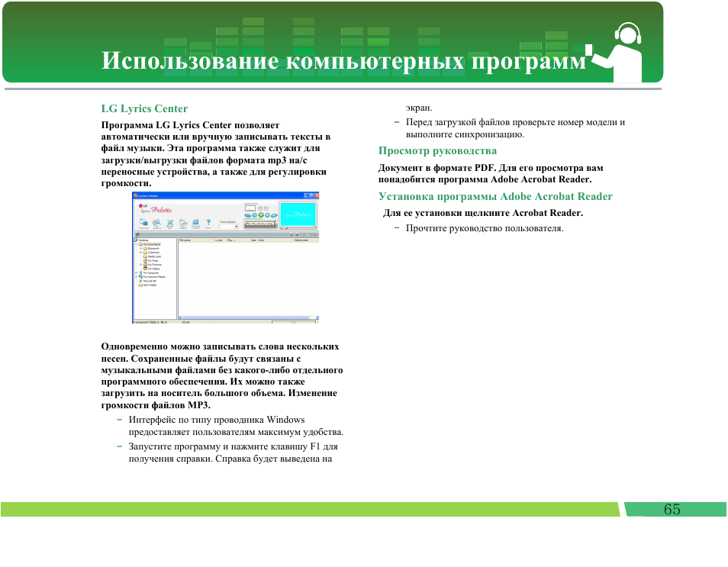
Task: Select the My Music folder
Action: pos(153,260)
